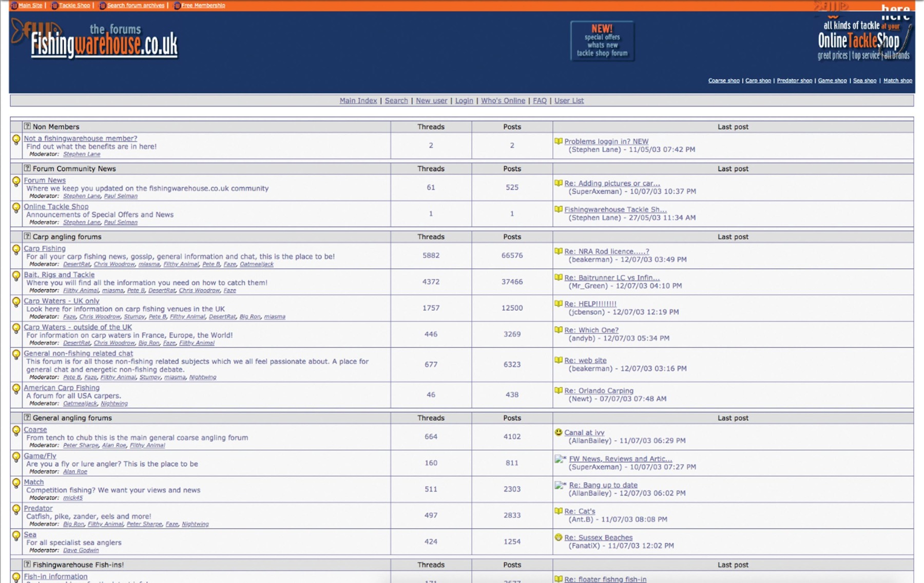Open last post Re: Which One?

coord(591,330)
